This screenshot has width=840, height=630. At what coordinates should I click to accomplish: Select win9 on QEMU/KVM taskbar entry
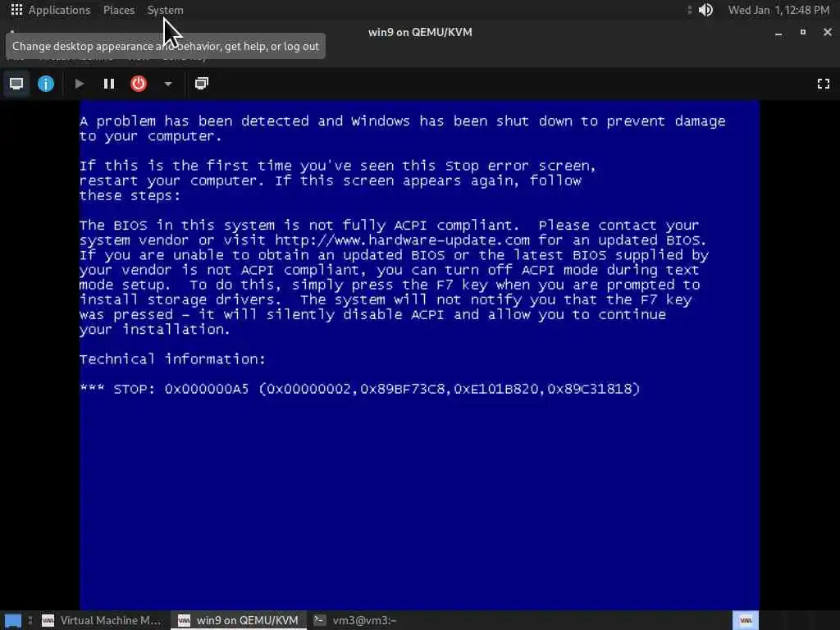coord(239,620)
